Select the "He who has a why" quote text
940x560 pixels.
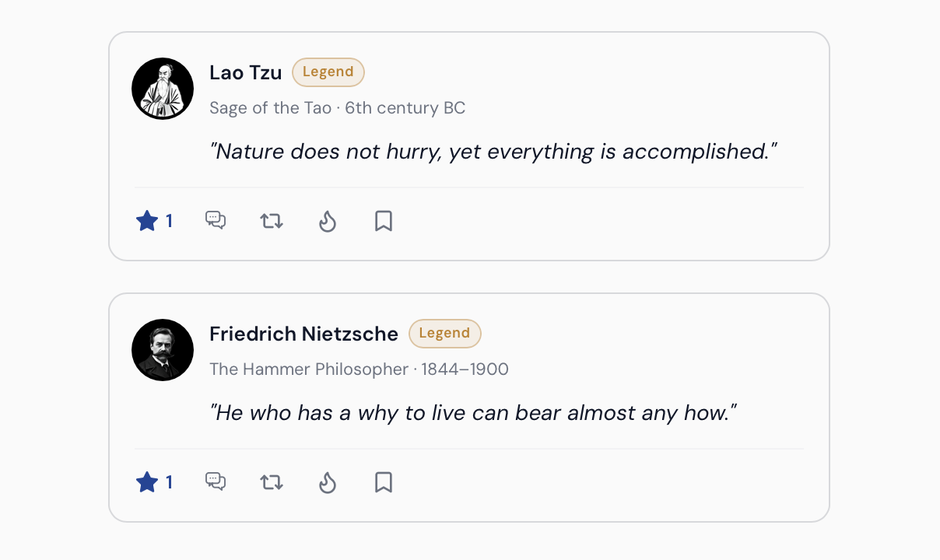coord(473,413)
